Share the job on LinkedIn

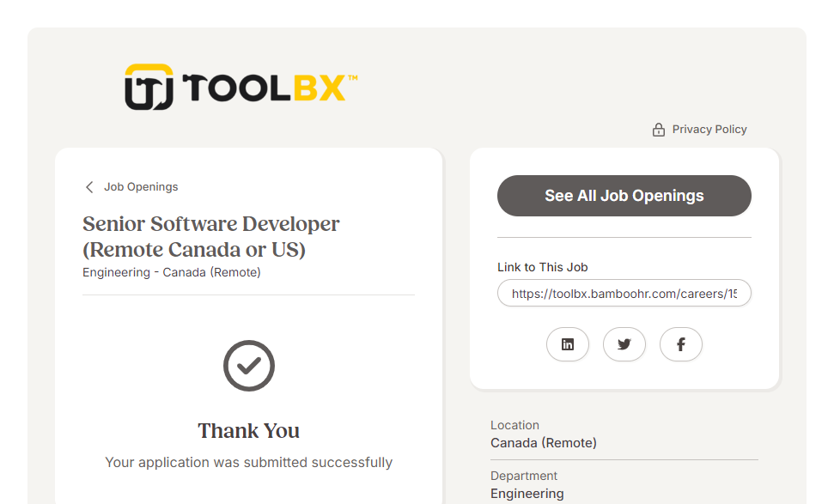coord(568,344)
